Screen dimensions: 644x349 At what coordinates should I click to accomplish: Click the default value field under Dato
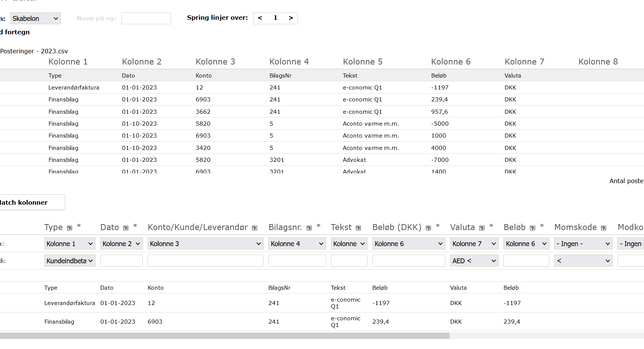tap(121, 261)
